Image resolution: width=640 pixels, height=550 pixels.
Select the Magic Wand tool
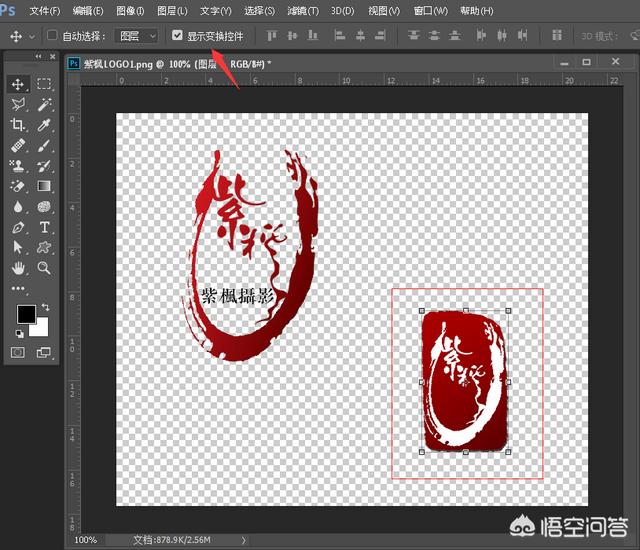[45, 105]
